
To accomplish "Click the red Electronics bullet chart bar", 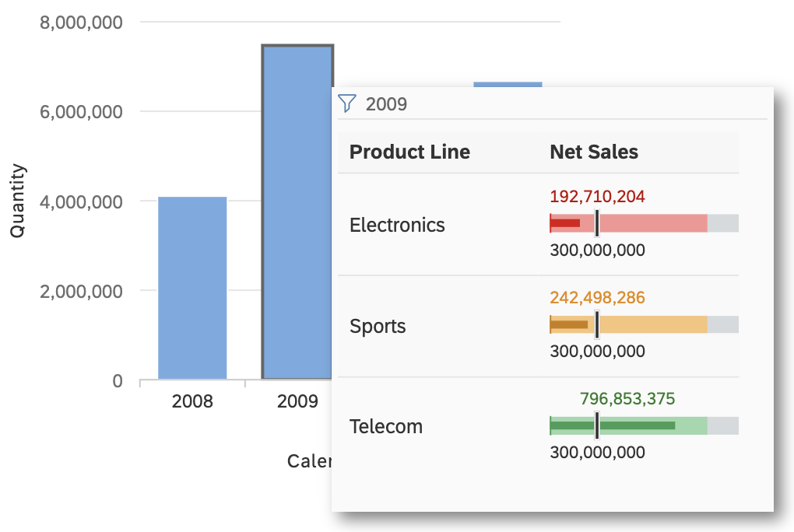I will click(644, 223).
